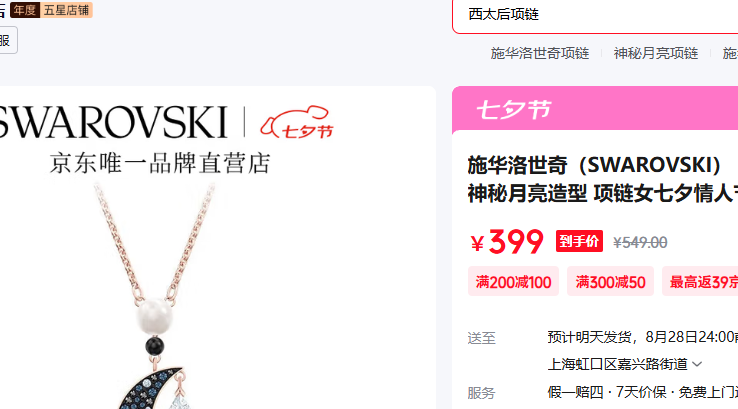The height and width of the screenshot is (409, 738).
Task: Click the 到手价 price tag
Action: (579, 241)
